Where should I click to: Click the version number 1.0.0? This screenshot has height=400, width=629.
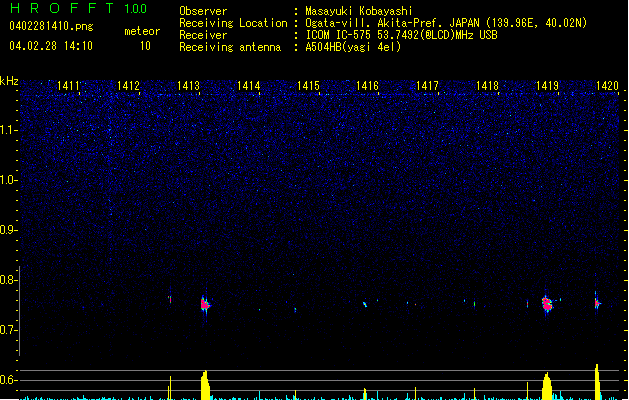(136, 9)
